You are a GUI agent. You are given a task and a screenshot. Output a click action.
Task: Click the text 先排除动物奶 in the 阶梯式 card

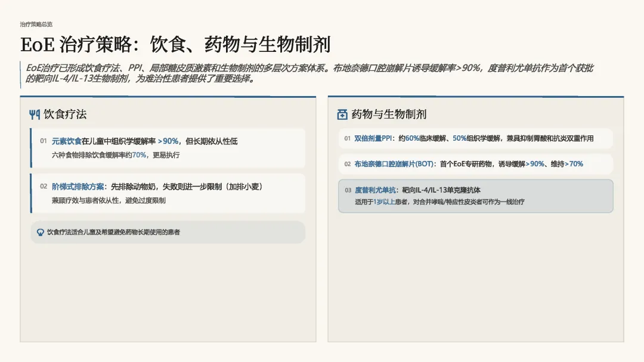[x=133, y=187]
